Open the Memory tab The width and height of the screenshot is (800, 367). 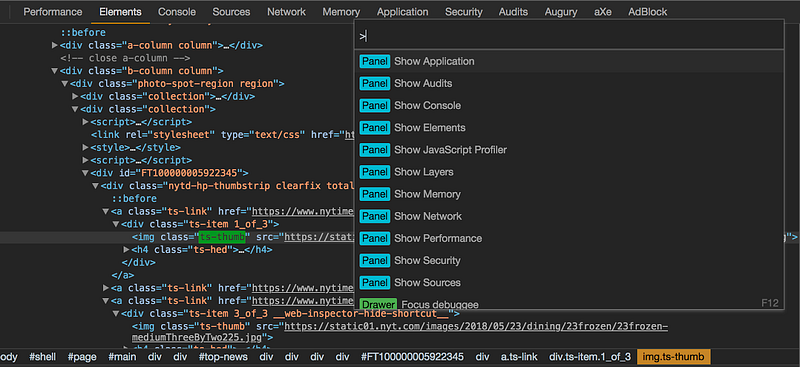(x=341, y=12)
